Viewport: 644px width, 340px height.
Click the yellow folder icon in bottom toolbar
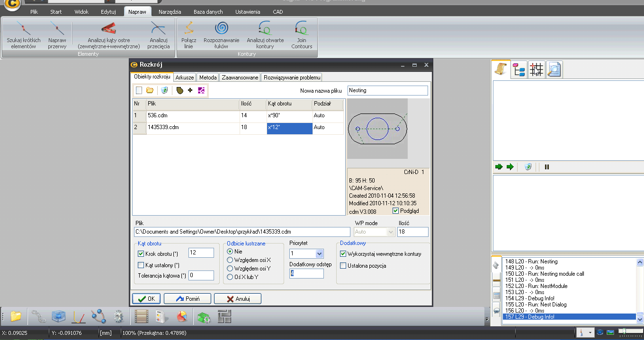coord(16,316)
